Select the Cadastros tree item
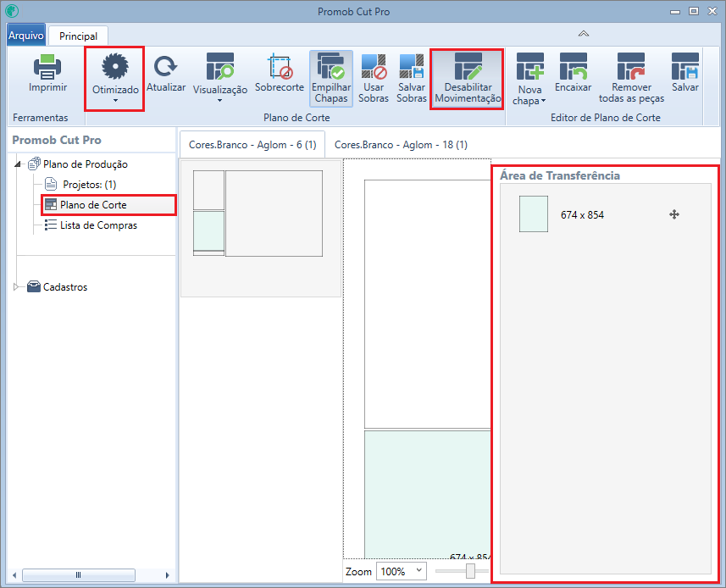The height and width of the screenshot is (588, 726). 65,287
